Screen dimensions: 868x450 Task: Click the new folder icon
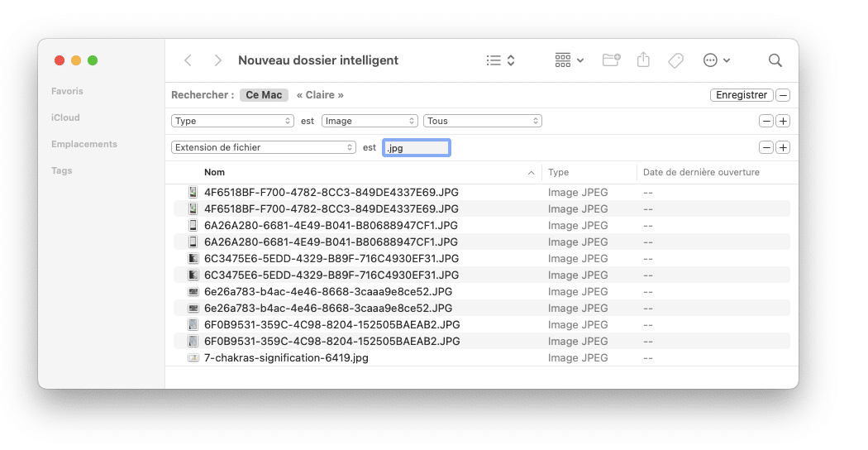611,60
